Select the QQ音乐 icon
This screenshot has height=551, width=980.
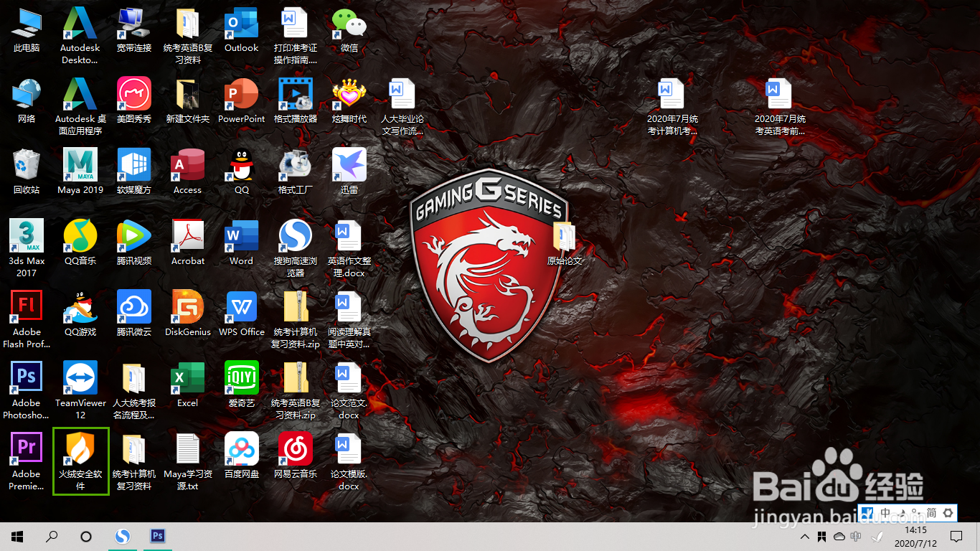click(x=80, y=243)
